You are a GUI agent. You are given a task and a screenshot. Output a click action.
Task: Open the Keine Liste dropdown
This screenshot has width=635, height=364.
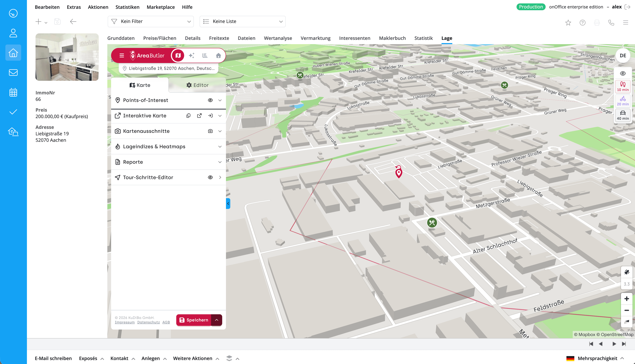(242, 22)
